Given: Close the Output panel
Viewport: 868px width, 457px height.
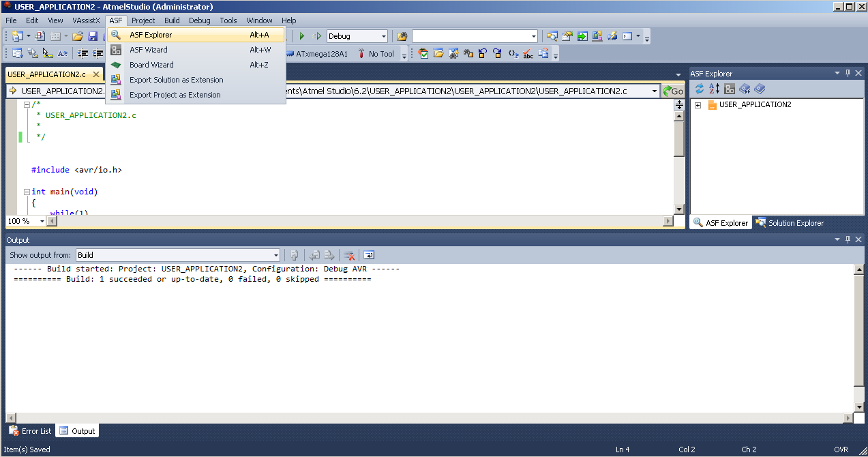Looking at the screenshot, I should 858,239.
